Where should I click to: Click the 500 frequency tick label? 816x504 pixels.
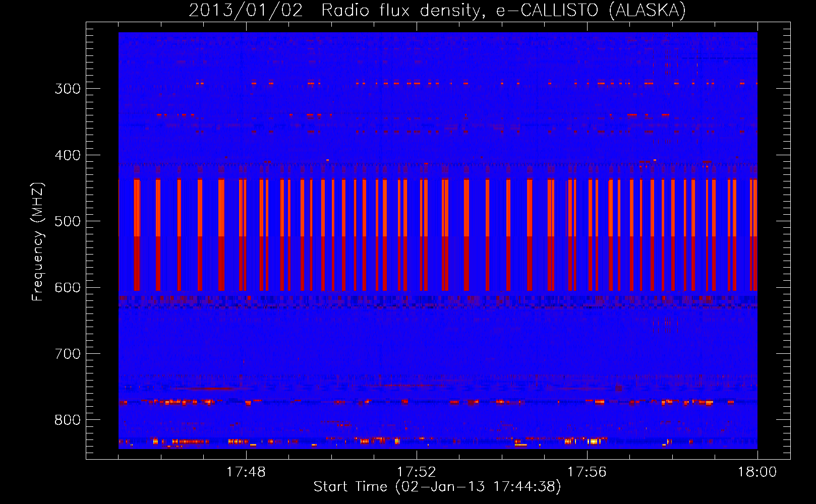click(x=68, y=221)
